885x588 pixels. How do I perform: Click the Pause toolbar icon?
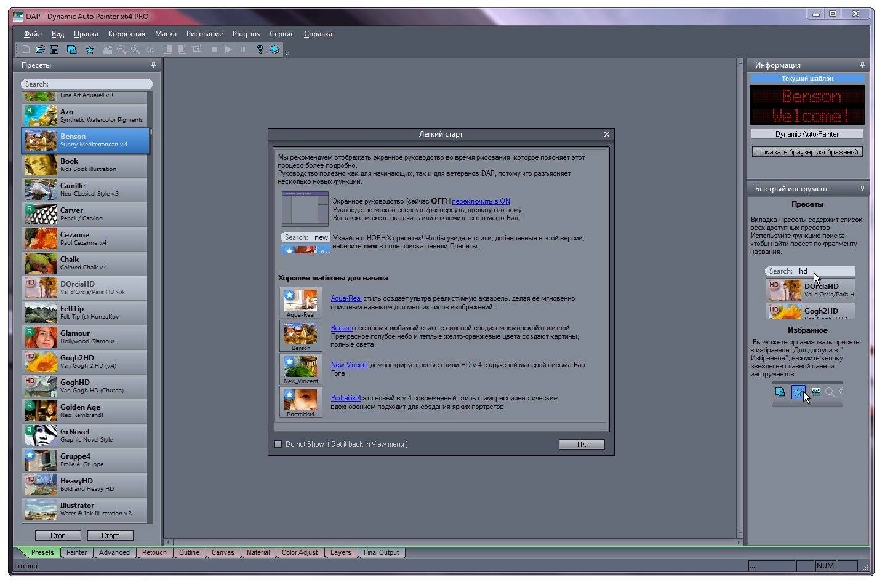tap(242, 49)
